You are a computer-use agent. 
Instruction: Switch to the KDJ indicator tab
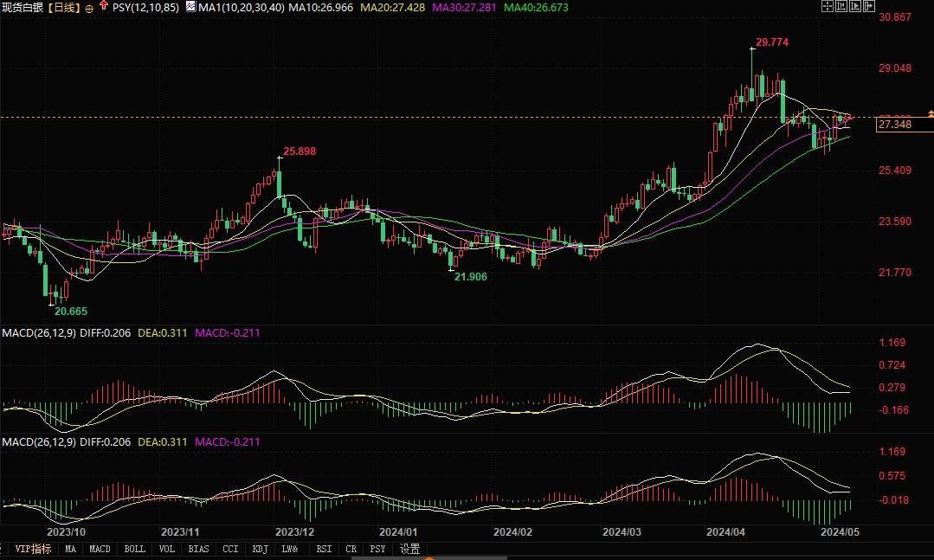pos(259,548)
